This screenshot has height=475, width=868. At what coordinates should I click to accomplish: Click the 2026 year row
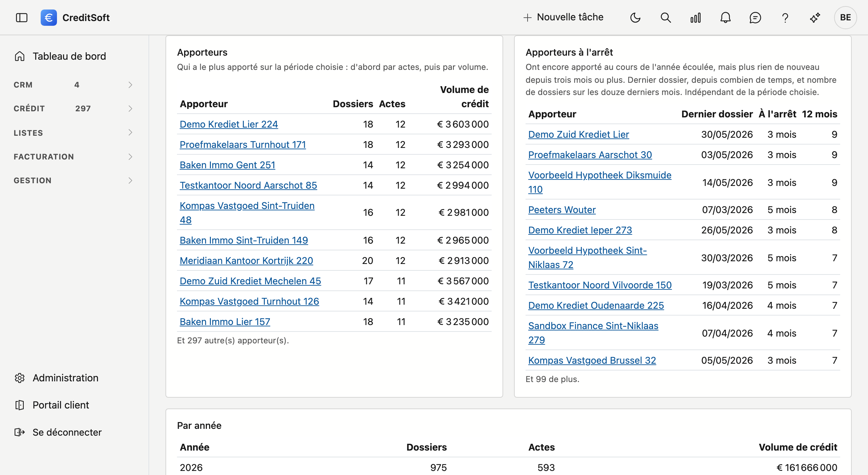509,468
